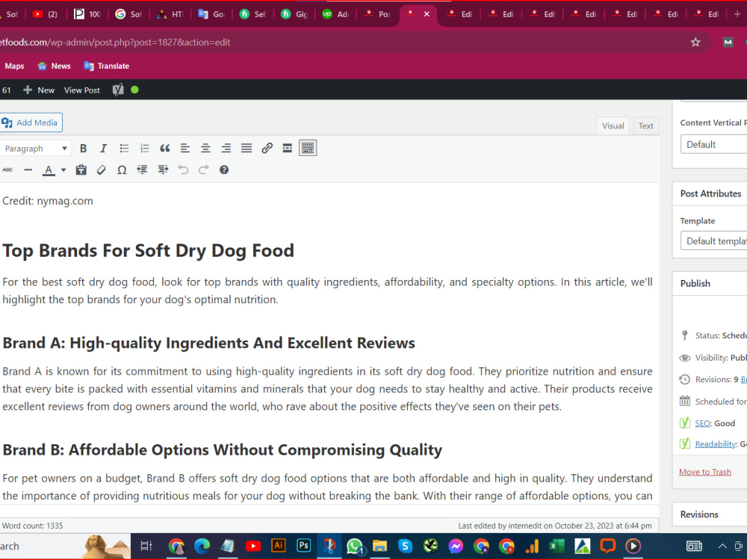Align text center

(x=205, y=148)
